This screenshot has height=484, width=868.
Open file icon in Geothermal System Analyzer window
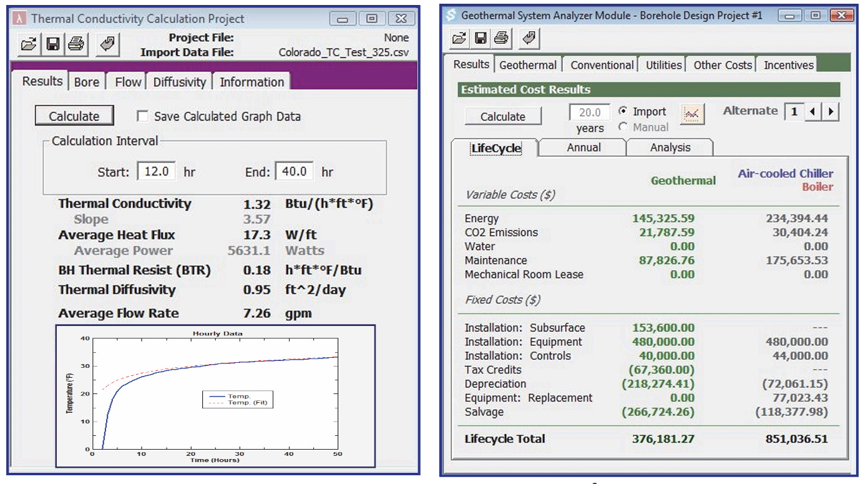[459, 39]
